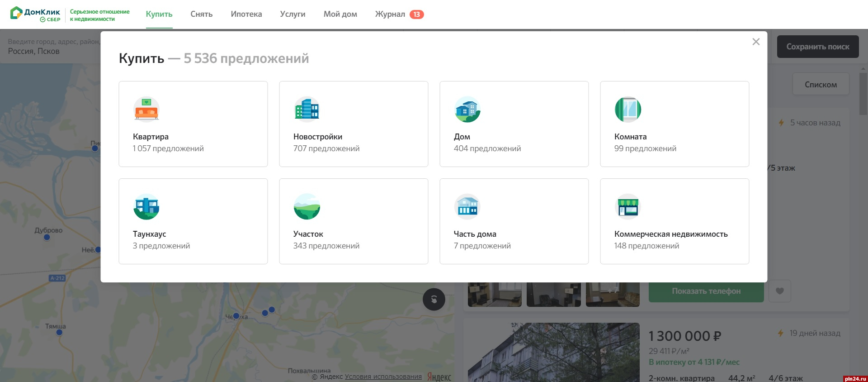Click the page vertical scrollbar
This screenshot has width=868, height=382.
(863, 93)
